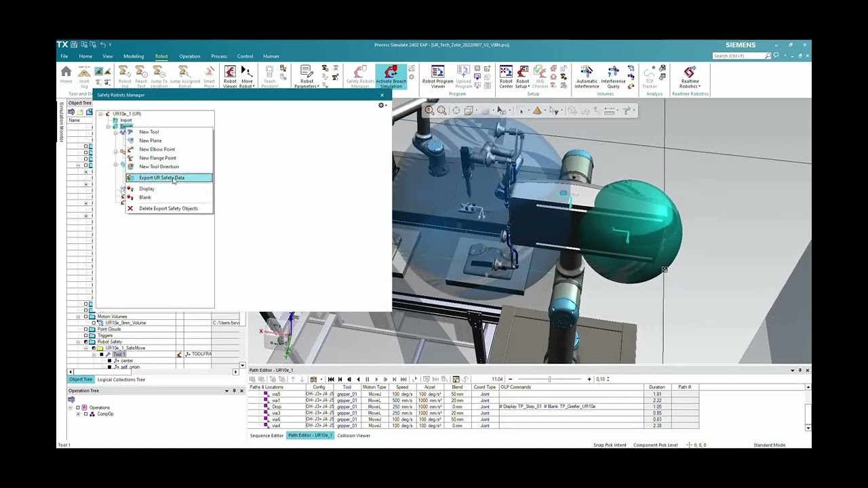
Task: Switch to the Process ribbon tab
Action: coord(219,56)
